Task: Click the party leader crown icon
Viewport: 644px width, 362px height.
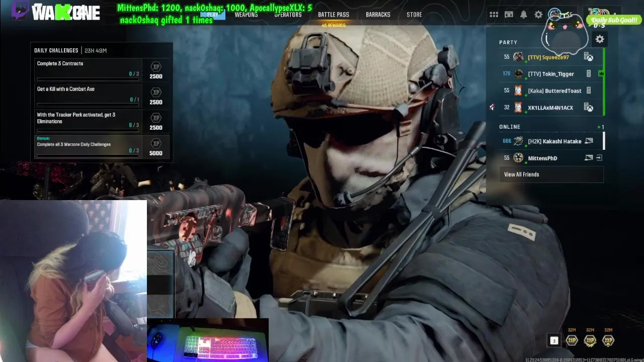Action: click(x=601, y=73)
